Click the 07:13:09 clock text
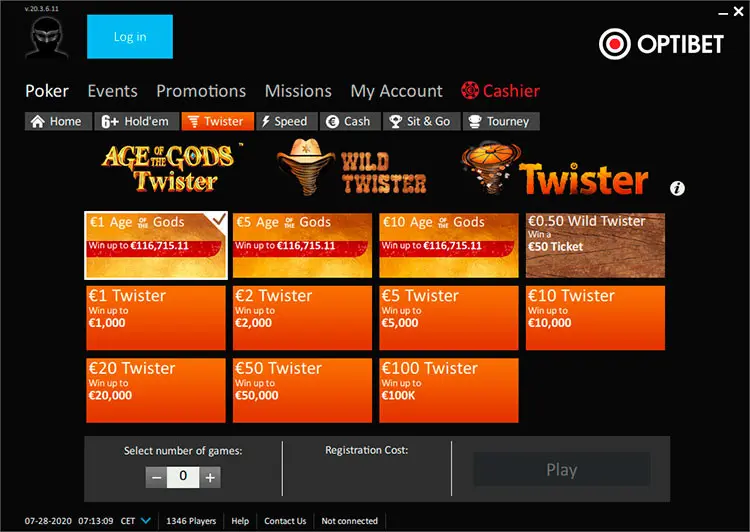This screenshot has height=532, width=750. (96, 521)
